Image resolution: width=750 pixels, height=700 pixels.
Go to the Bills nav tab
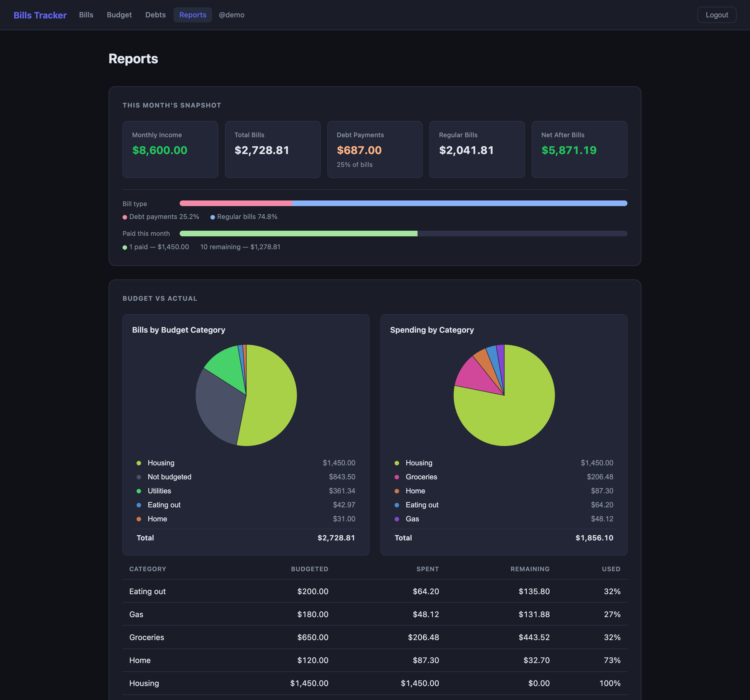coord(86,15)
